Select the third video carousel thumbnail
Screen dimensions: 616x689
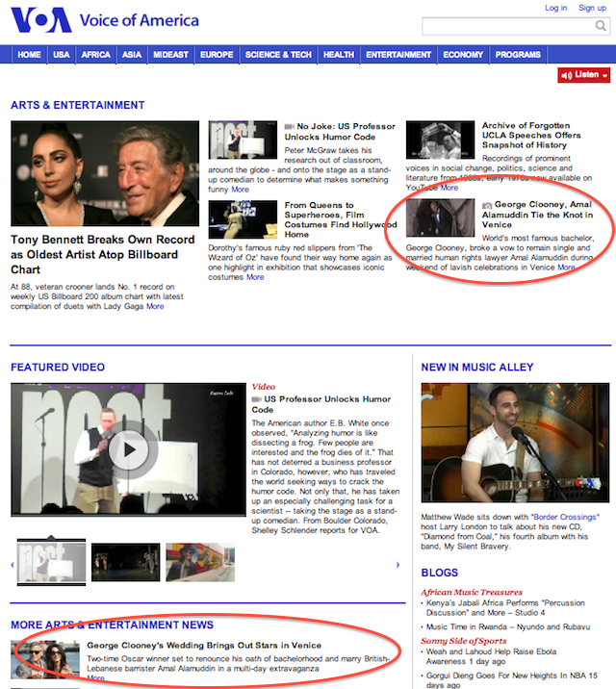pos(200,563)
